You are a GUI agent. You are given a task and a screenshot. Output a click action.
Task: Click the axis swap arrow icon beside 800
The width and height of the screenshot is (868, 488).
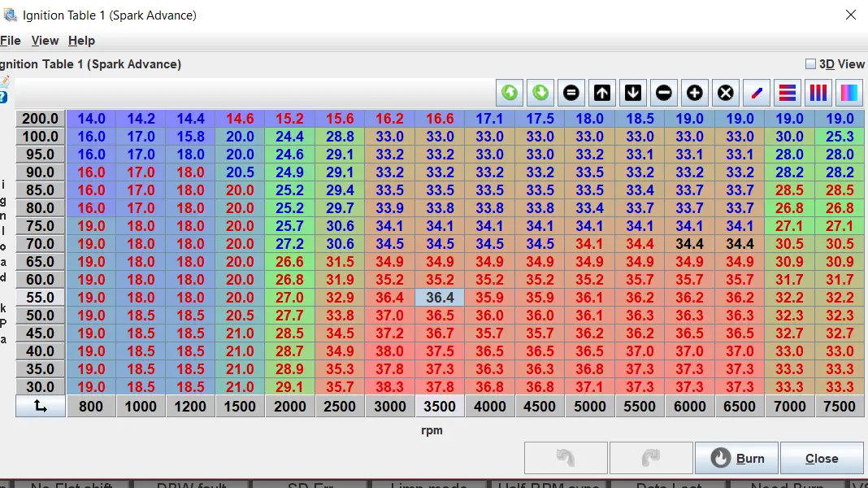(41, 406)
